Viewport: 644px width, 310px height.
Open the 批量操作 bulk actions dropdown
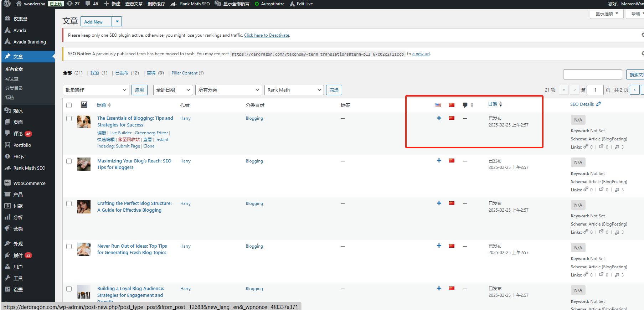point(96,90)
